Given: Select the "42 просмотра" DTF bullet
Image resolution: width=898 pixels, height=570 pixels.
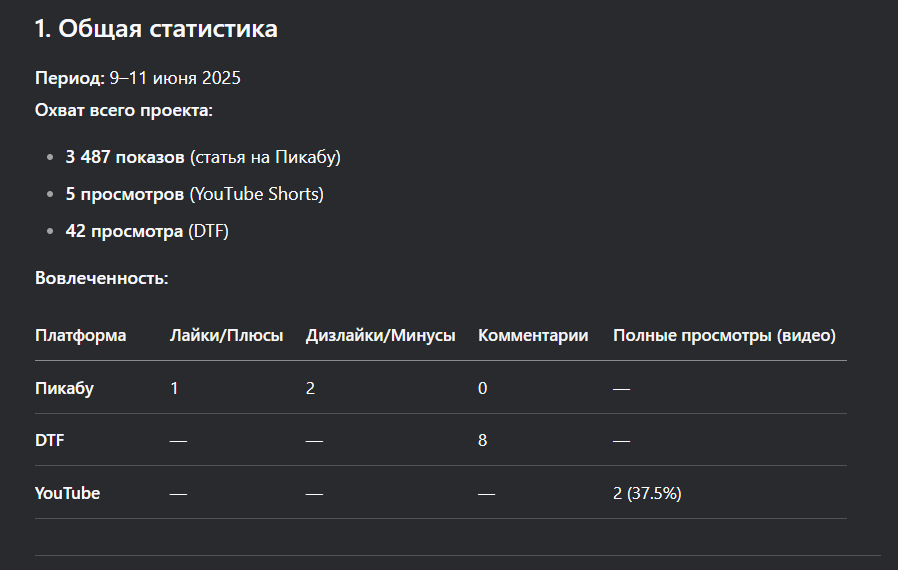Looking at the screenshot, I should (125, 231).
